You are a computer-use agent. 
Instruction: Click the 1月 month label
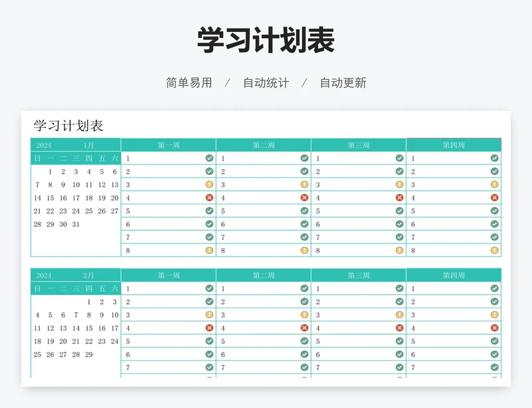(x=88, y=145)
